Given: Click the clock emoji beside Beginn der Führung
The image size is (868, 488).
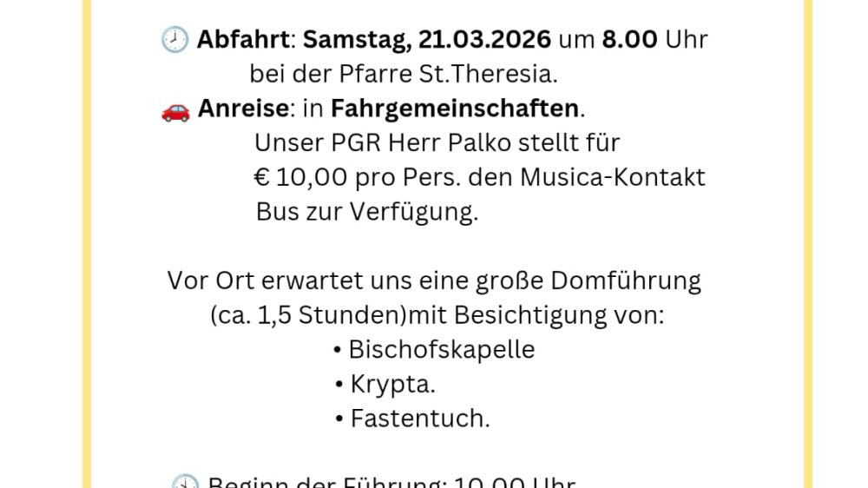Looking at the screenshot, I should [x=184, y=483].
